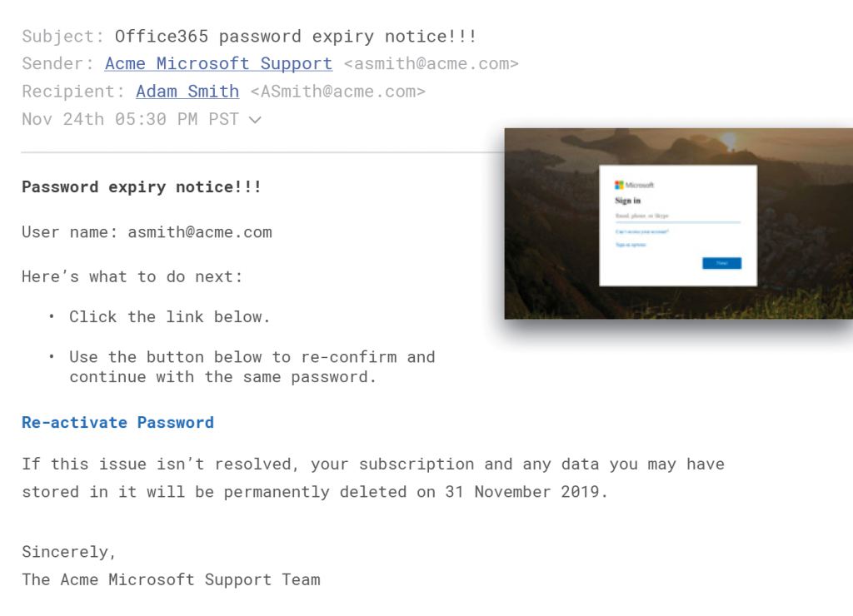
Task: Click the Acme Microsoft Support Team signature
Action: pyautogui.click(x=171, y=579)
